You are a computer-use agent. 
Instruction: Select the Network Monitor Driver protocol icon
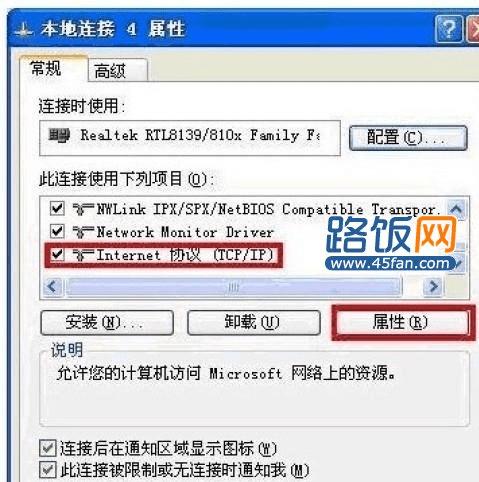coord(83,232)
